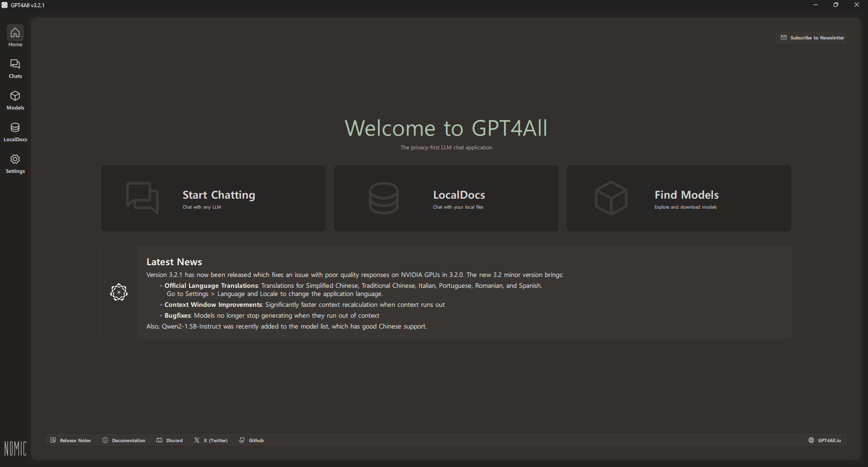Viewport: 868px width, 467px height.
Task: Click the cube icon on Find Models card
Action: (x=611, y=198)
